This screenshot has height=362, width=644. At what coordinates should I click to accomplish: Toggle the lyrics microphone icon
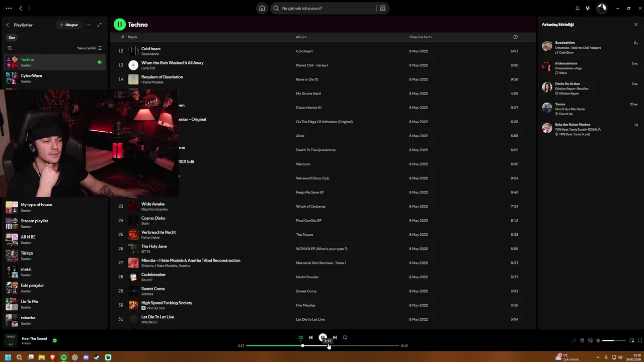pyautogui.click(x=574, y=340)
